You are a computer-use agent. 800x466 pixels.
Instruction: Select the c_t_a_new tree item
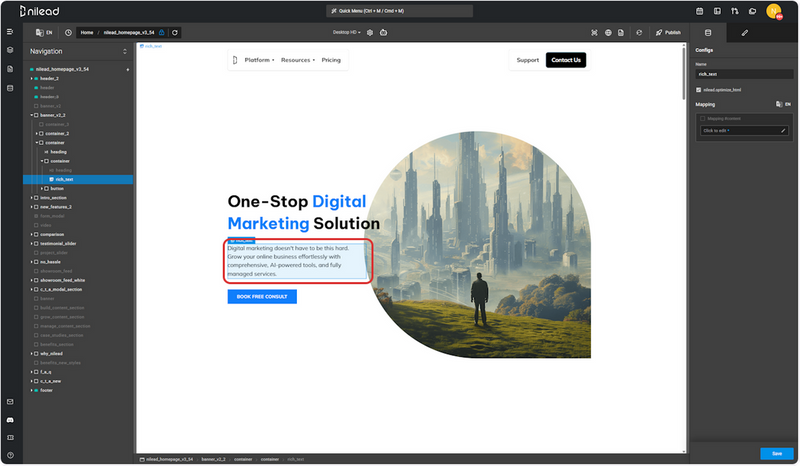[x=51, y=381]
